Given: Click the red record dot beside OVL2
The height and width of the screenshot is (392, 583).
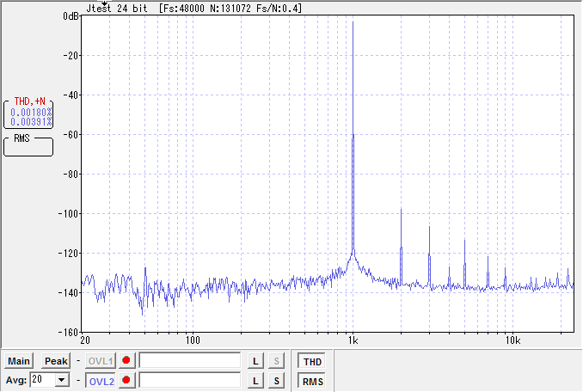Looking at the screenshot, I should click(x=126, y=380).
